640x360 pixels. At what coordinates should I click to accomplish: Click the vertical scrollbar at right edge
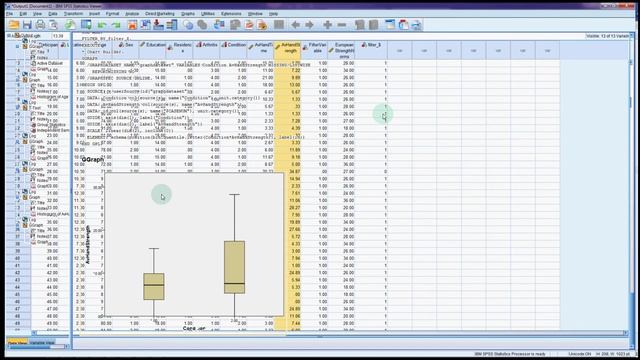tap(631, 192)
